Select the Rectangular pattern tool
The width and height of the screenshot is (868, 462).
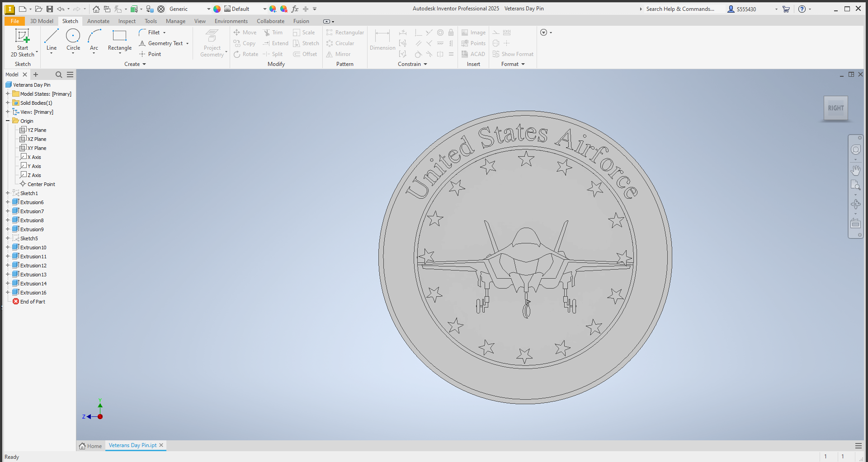pos(345,33)
